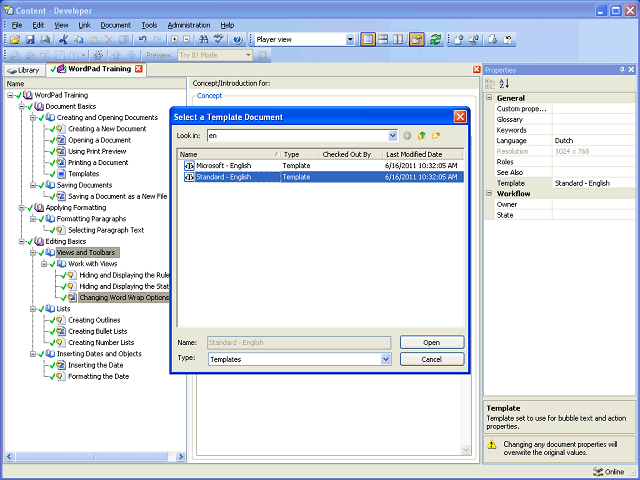Open the Look in dropdown
The width and height of the screenshot is (640, 480).
coord(392,136)
